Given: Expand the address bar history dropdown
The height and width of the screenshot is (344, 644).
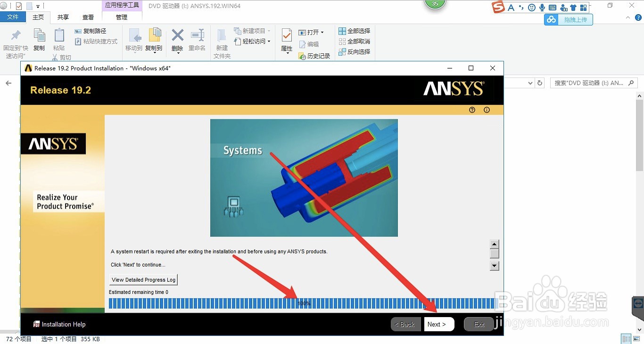Looking at the screenshot, I should tap(529, 83).
